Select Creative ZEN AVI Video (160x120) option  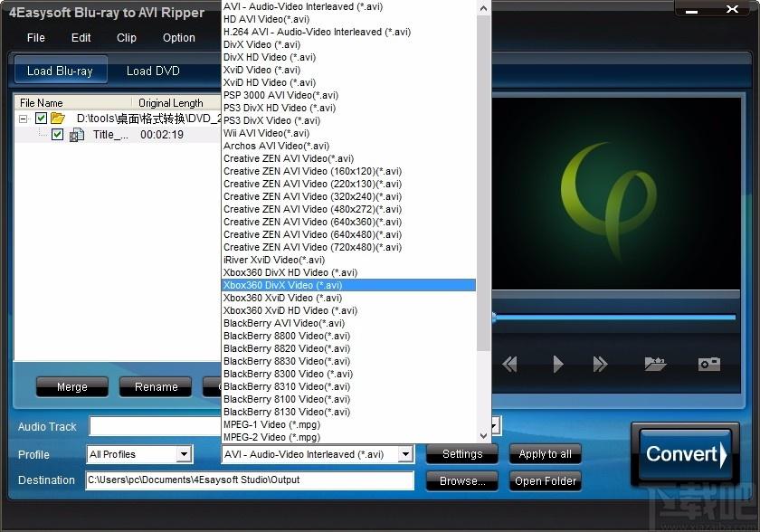348,171
